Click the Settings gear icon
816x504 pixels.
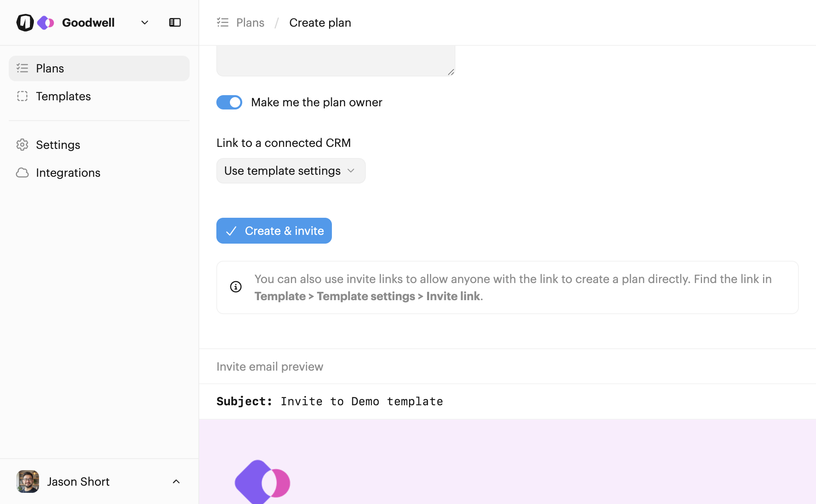pos(22,145)
